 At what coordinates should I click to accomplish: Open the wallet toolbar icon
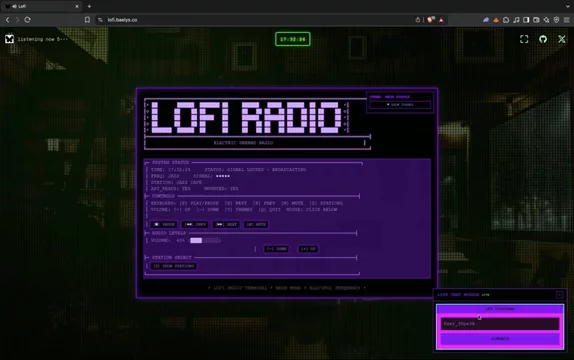536,20
